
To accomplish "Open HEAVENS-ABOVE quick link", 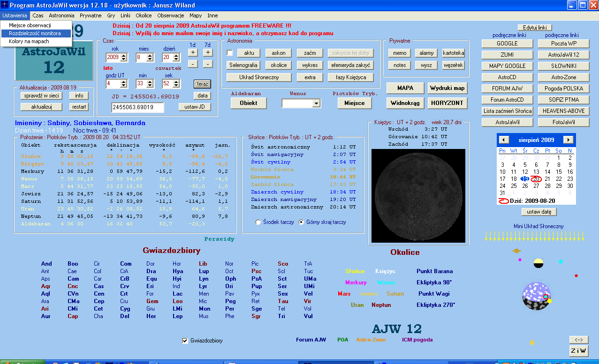I will click(563, 111).
